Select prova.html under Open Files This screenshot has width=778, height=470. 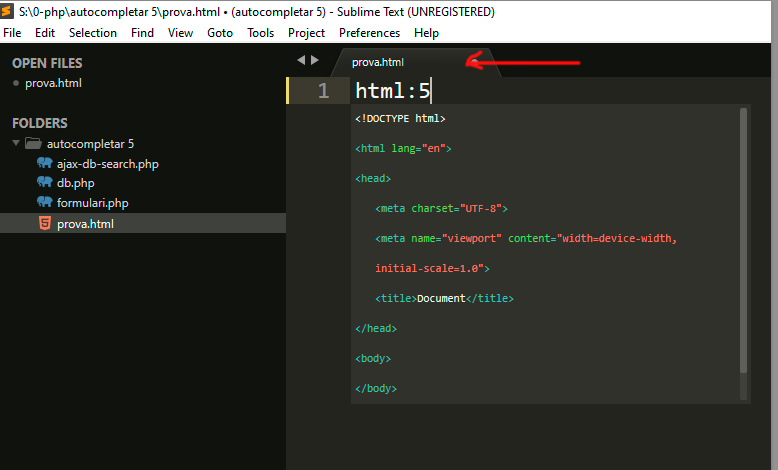(x=53, y=83)
